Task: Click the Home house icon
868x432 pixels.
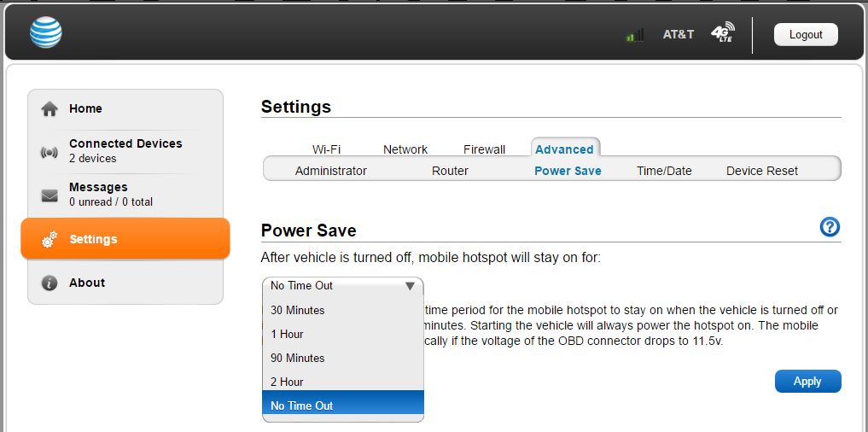Action: (50, 109)
